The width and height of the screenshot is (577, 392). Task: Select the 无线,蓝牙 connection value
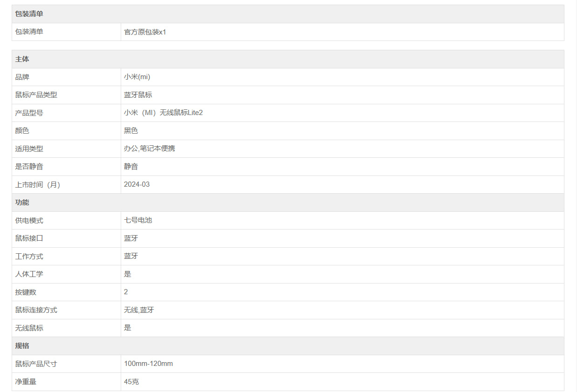pos(139,310)
